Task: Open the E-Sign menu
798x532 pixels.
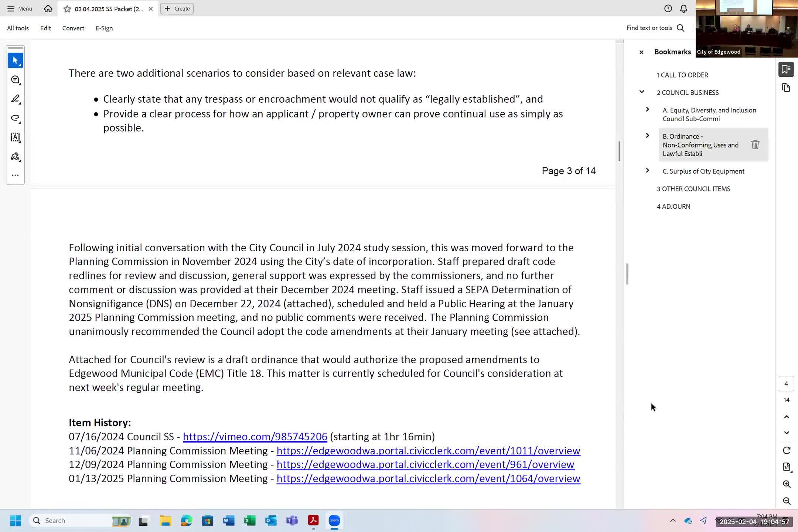Action: pyautogui.click(x=104, y=28)
